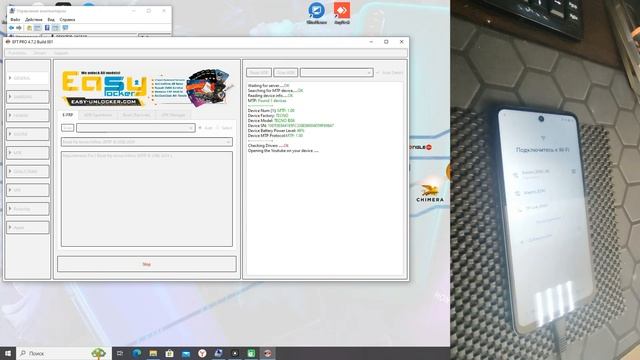Expand the XIAOMI sidebar section
Screen dimensions: 640x360
(x=27, y=134)
